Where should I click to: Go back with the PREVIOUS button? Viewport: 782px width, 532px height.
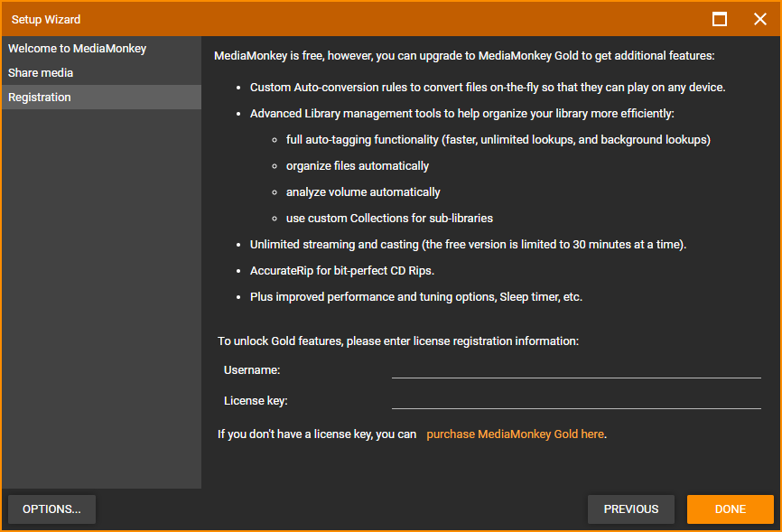[x=631, y=509]
